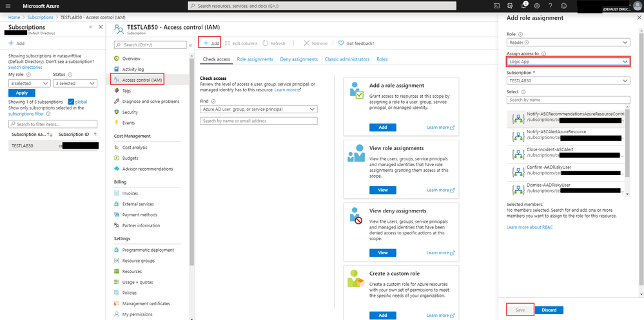The image size is (644, 320).
Task: Click View in View role assignments card
Action: 383,190
